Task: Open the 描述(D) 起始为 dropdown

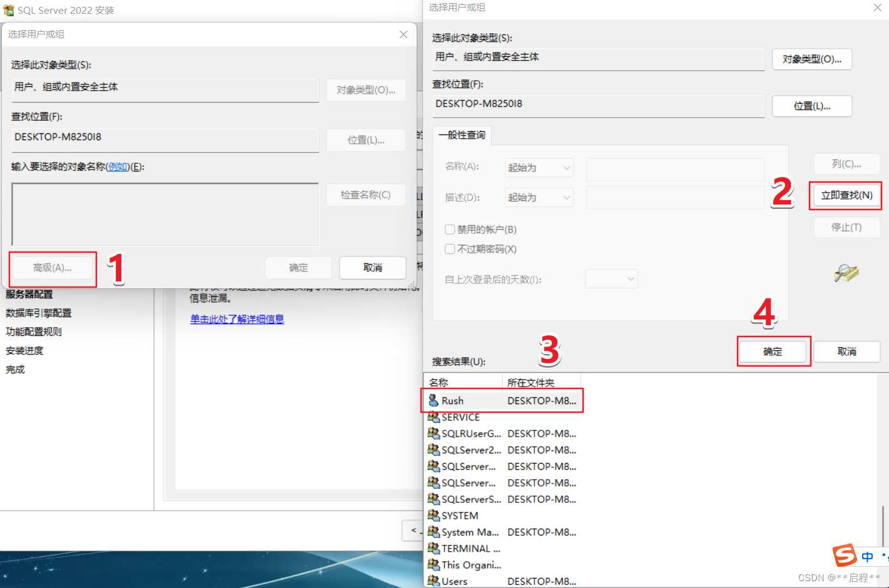Action: tap(539, 197)
